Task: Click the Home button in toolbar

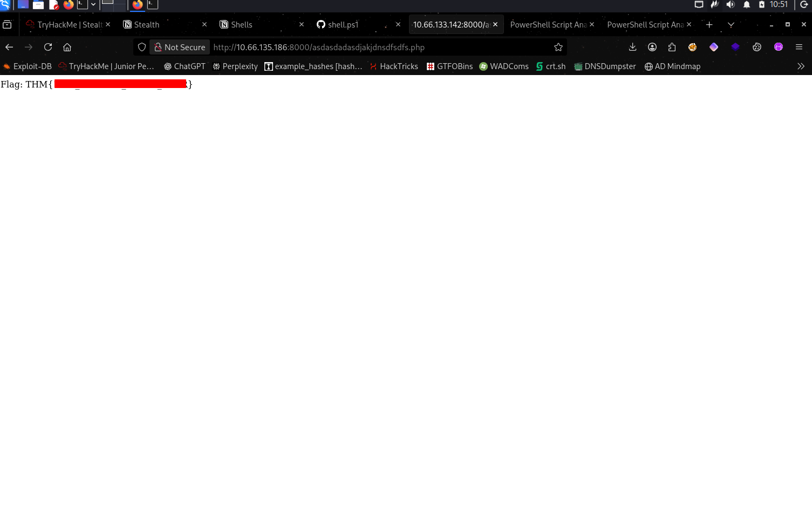Action: (x=67, y=48)
